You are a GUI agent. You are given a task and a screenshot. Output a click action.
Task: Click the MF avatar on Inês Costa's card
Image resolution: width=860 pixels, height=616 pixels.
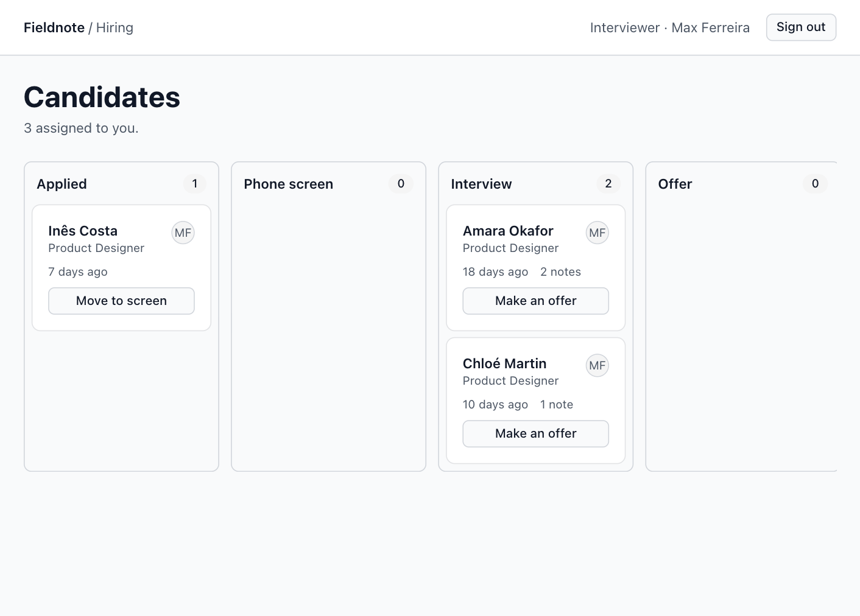pos(183,233)
